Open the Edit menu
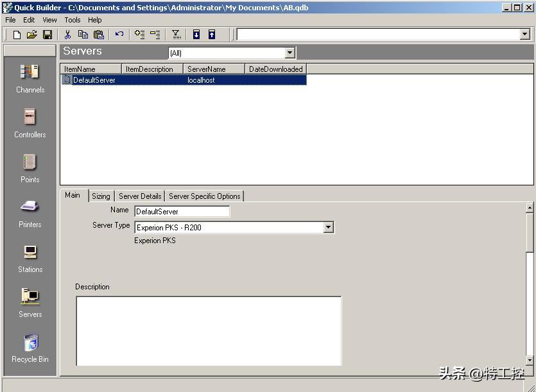Viewport: 536px width, 392px height. click(x=29, y=20)
